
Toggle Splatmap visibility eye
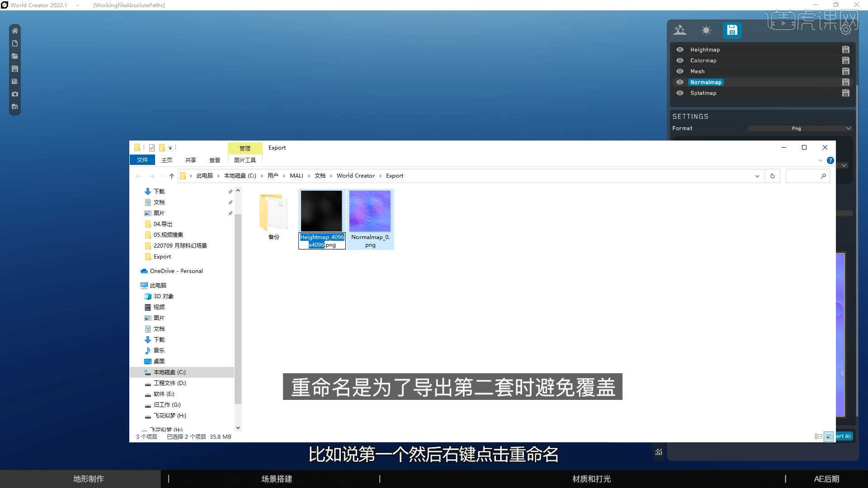[x=680, y=93]
